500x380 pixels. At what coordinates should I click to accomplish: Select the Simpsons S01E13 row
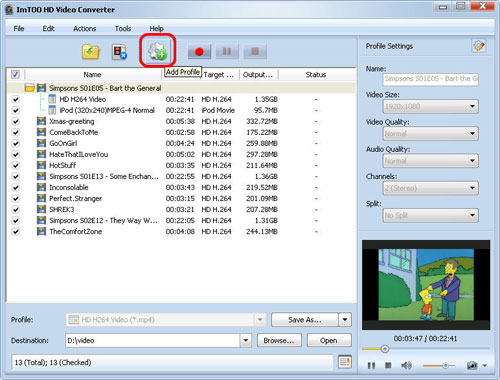click(181, 176)
